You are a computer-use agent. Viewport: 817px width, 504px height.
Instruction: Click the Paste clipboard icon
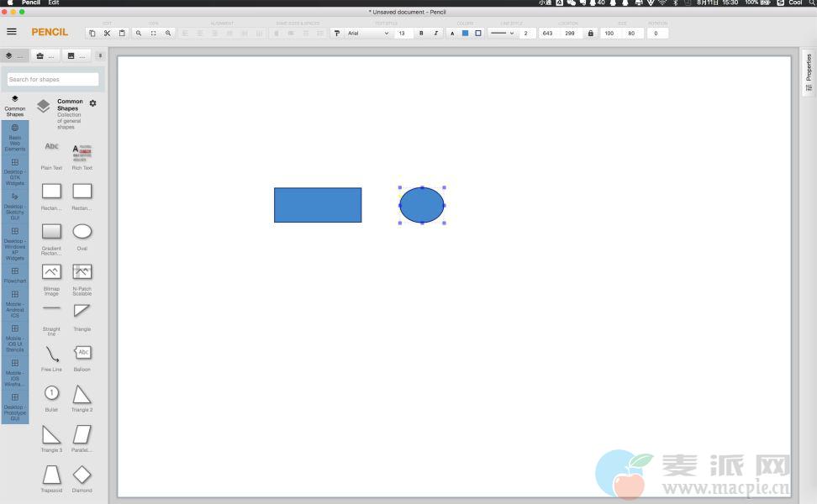[x=122, y=34]
